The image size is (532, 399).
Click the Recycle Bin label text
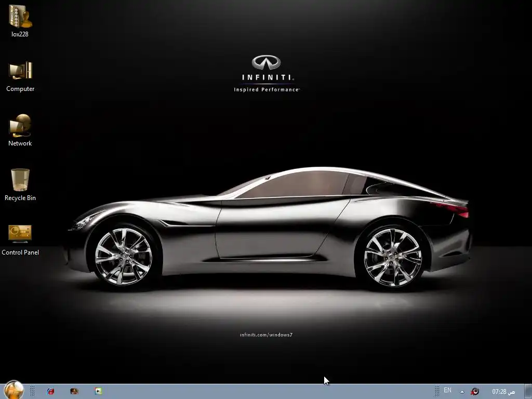pyautogui.click(x=20, y=198)
